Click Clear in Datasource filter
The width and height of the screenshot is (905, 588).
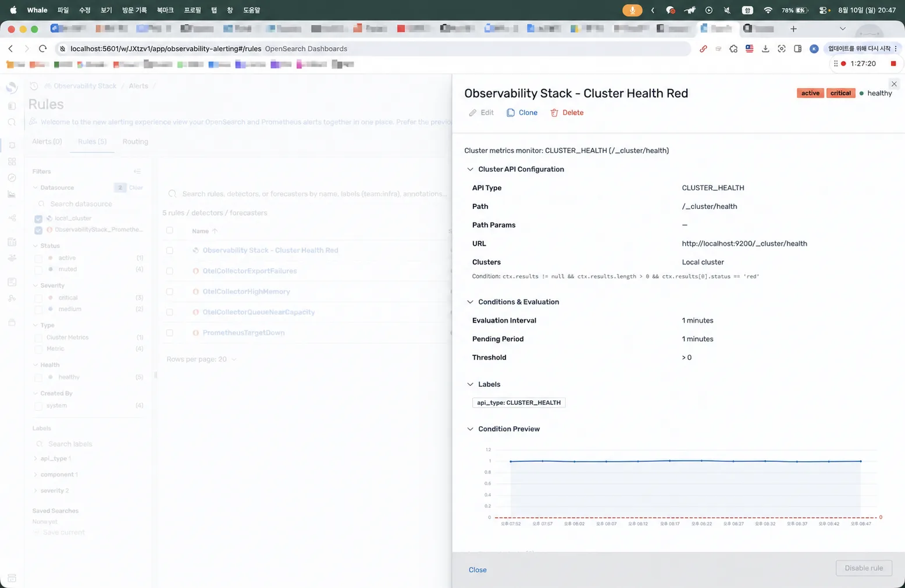(136, 188)
